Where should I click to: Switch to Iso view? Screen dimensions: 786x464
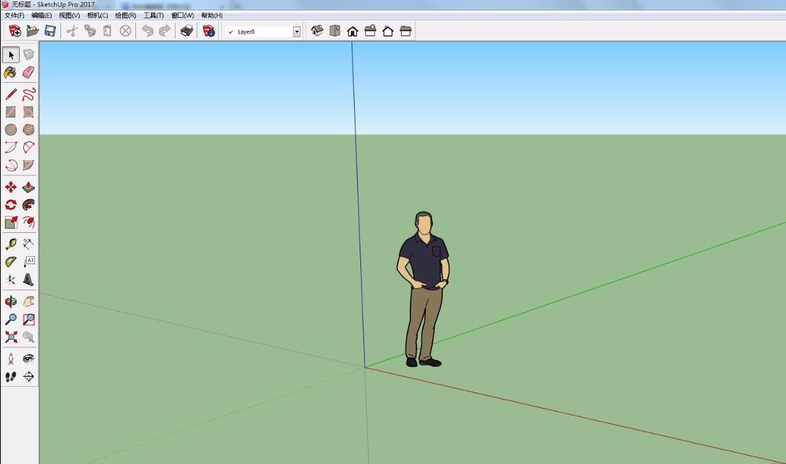[x=317, y=31]
